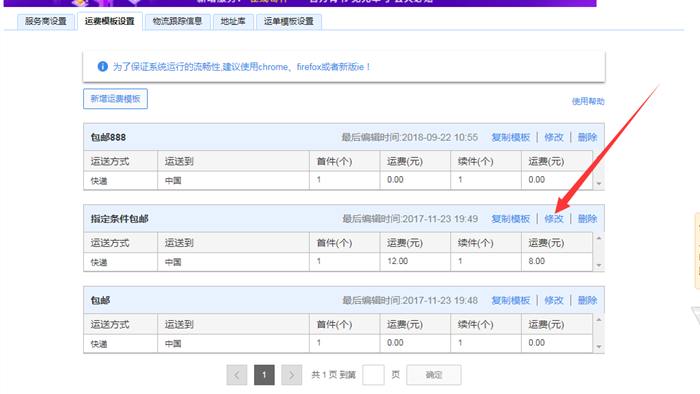This screenshot has width=700, height=394.
Task: Focus the page number input field
Action: [x=373, y=375]
